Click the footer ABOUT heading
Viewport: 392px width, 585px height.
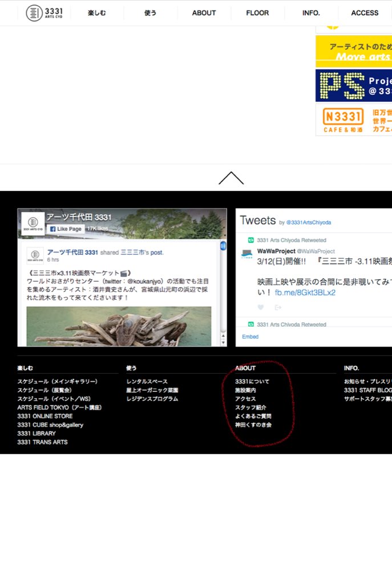[245, 368]
